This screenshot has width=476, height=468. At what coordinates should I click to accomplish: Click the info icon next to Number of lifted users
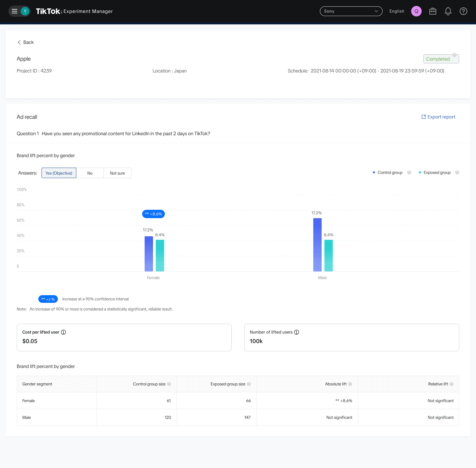pyautogui.click(x=297, y=332)
